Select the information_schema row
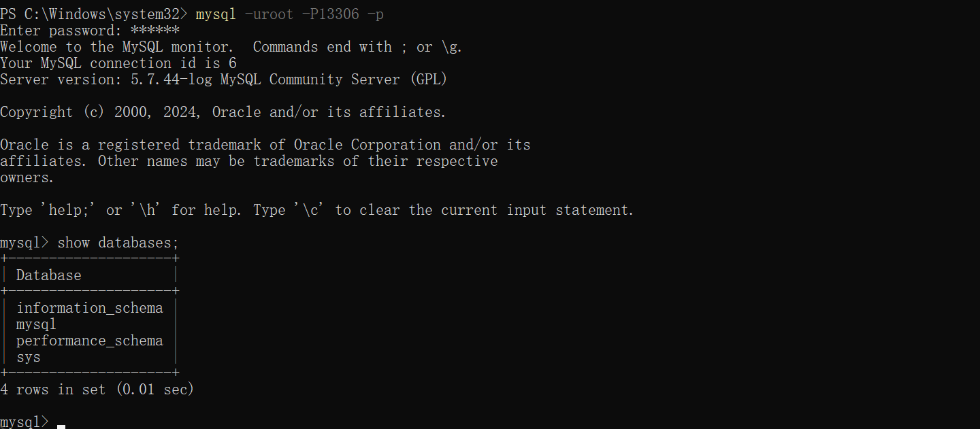 click(x=90, y=308)
